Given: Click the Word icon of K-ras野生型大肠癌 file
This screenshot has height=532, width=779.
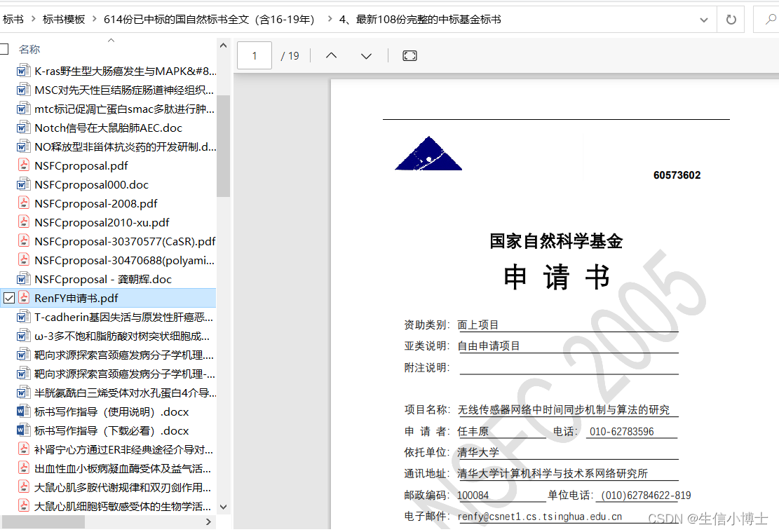Looking at the screenshot, I should pyautogui.click(x=23, y=71).
